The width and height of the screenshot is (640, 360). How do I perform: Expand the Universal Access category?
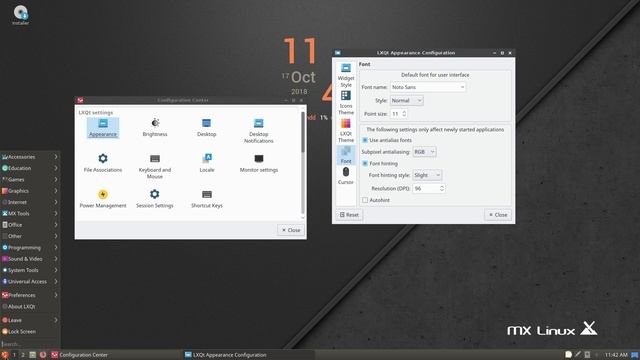30,281
